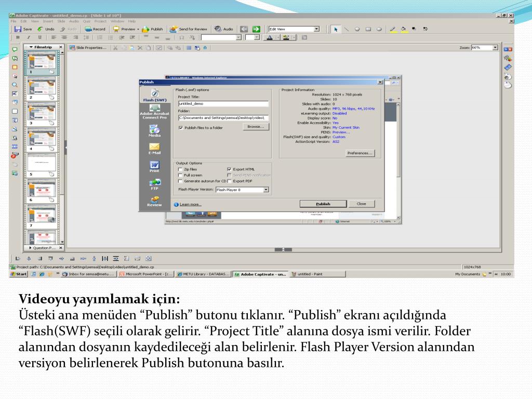Open the Preview dropdown arrow
The image size is (532, 399).
pyautogui.click(x=138, y=30)
